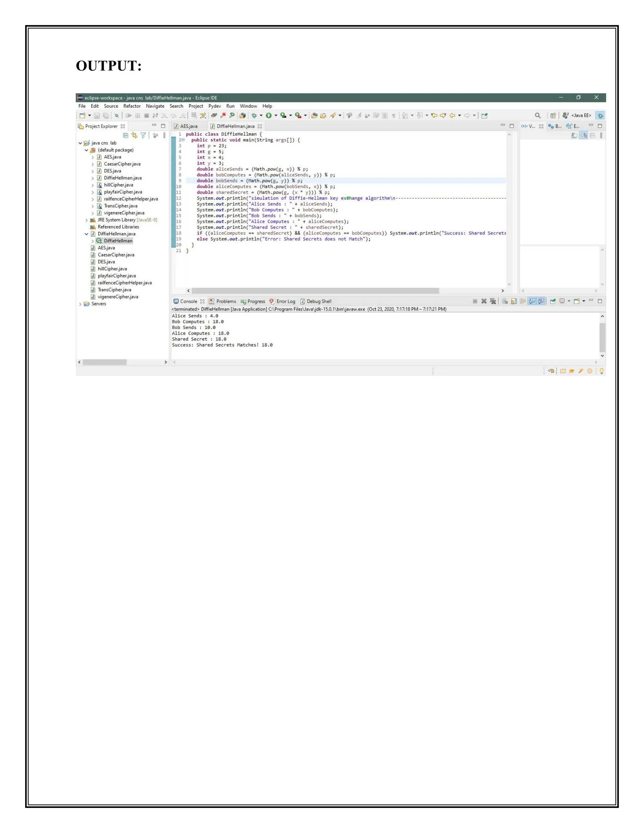This screenshot has width=644, height=833.
Task: Select vigenereCipher.java in default package
Action: [124, 213]
